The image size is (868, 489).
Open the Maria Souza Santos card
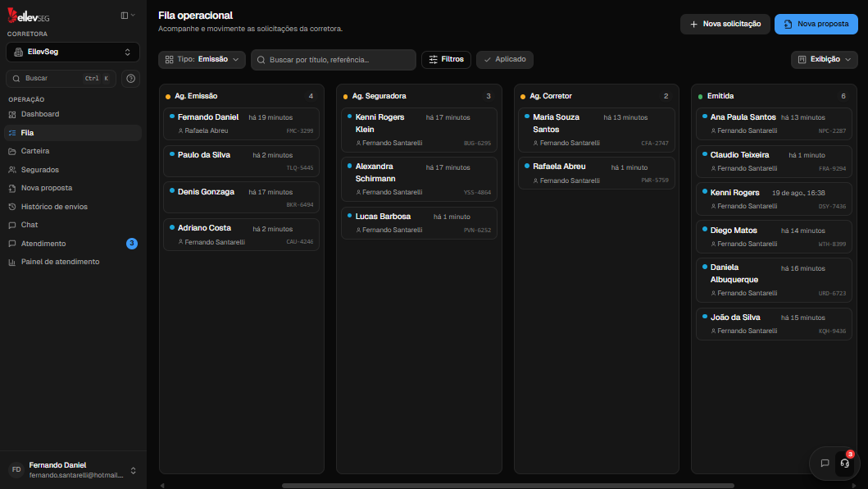tap(597, 130)
